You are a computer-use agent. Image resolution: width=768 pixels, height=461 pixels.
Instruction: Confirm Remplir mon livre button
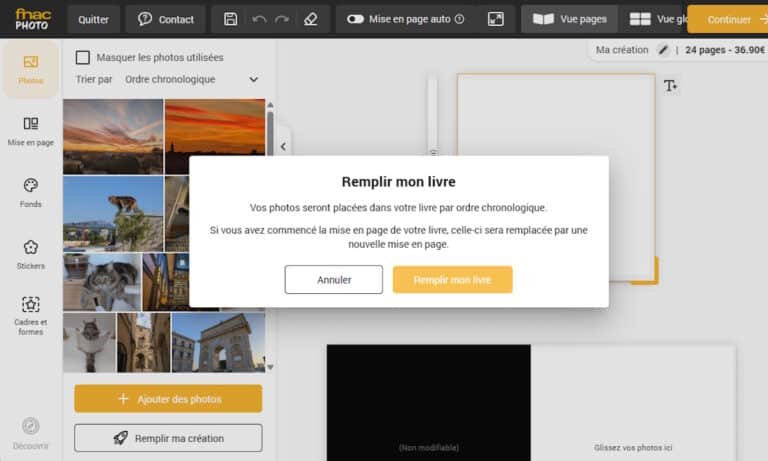pyautogui.click(x=453, y=280)
